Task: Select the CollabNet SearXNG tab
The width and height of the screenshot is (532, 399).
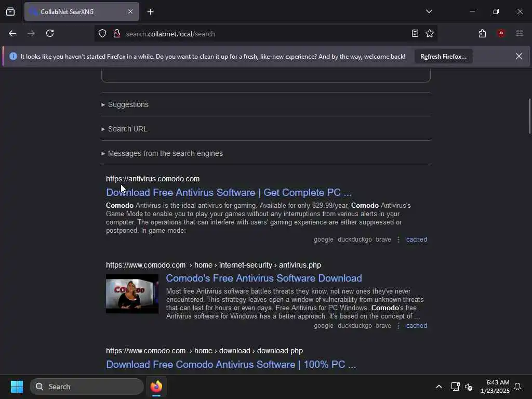Action: (82, 11)
